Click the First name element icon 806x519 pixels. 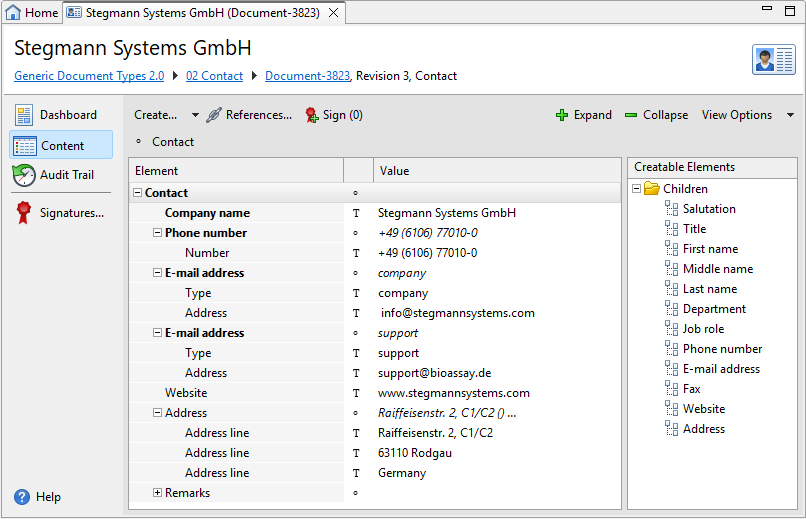(671, 249)
